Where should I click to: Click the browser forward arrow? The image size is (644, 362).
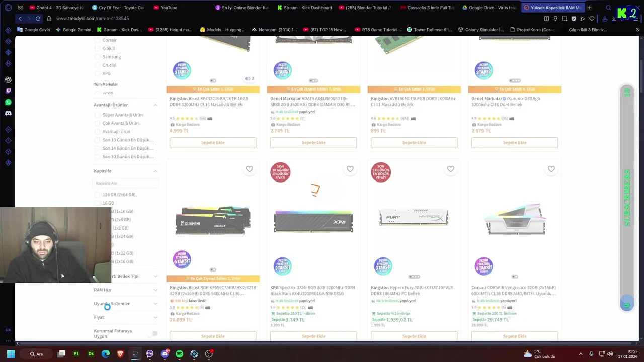tap(29, 19)
